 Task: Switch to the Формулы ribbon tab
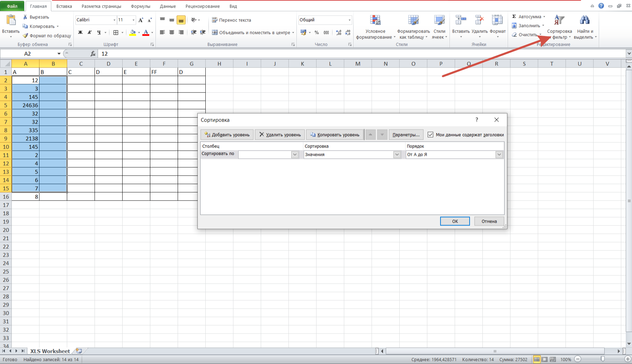140,6
